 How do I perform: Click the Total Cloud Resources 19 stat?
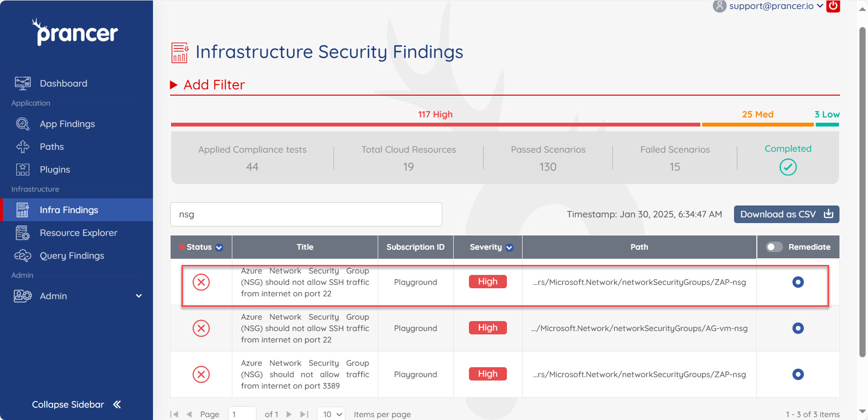[409, 158]
